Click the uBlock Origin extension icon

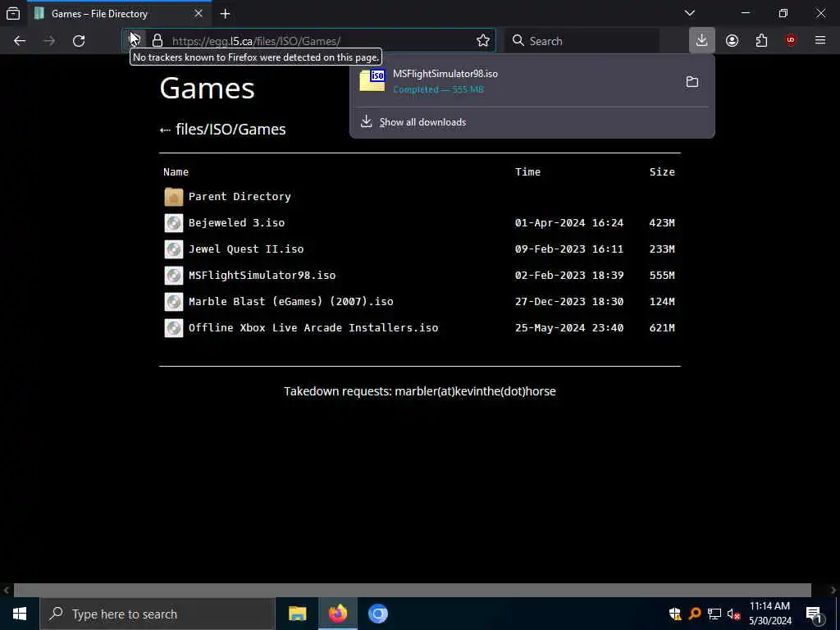coord(791,41)
